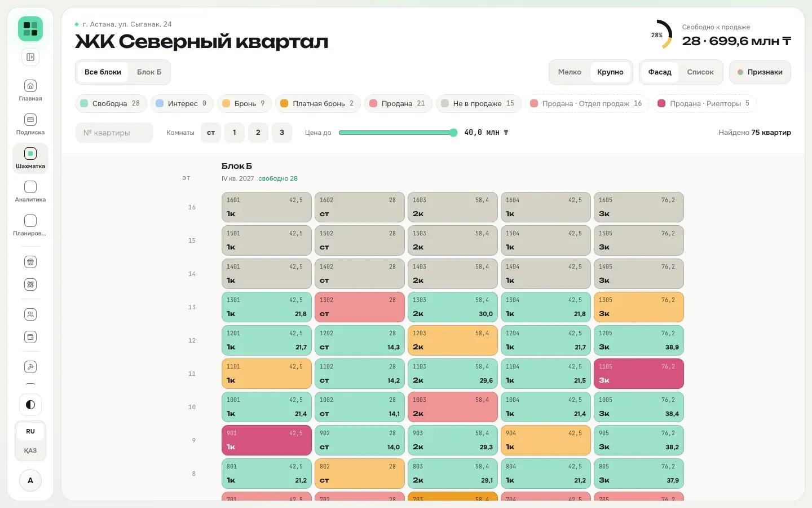Toggle the Платная бронь filter chip
Screen dimensions: 812x508
coord(317,103)
